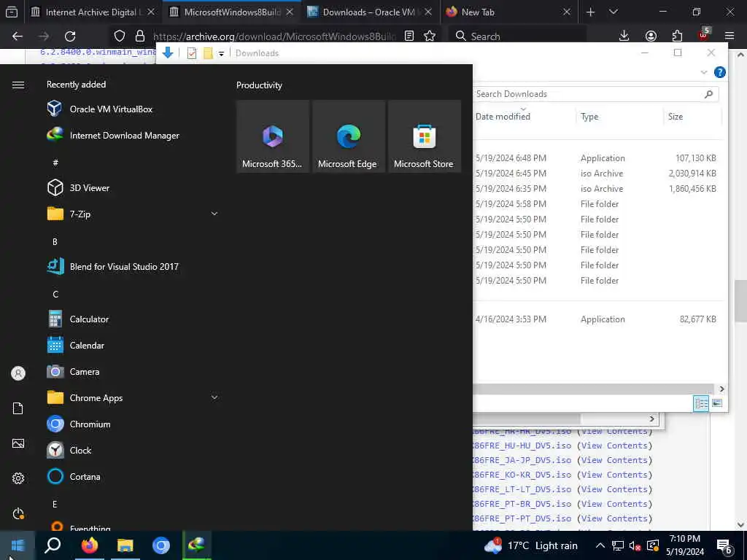Open Firefox list all tabs dropdown

point(613,12)
